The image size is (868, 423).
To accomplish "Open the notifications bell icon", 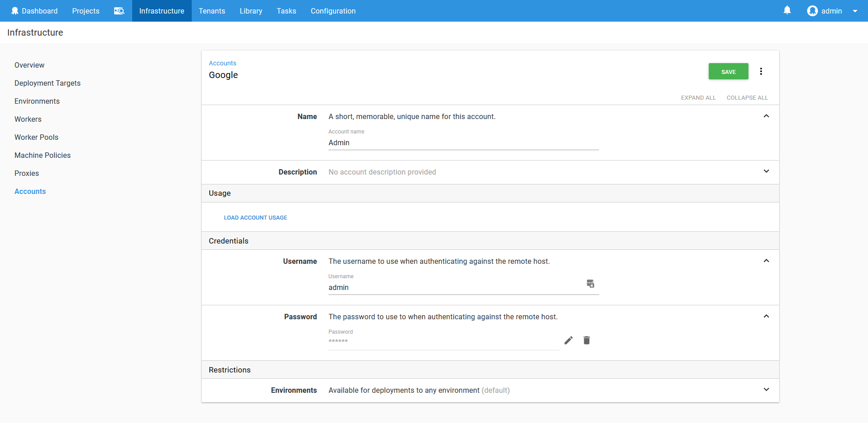I will [787, 10].
